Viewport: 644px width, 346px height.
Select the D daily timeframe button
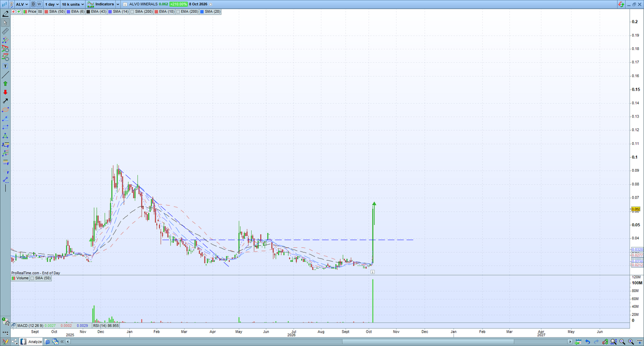(33, 4)
